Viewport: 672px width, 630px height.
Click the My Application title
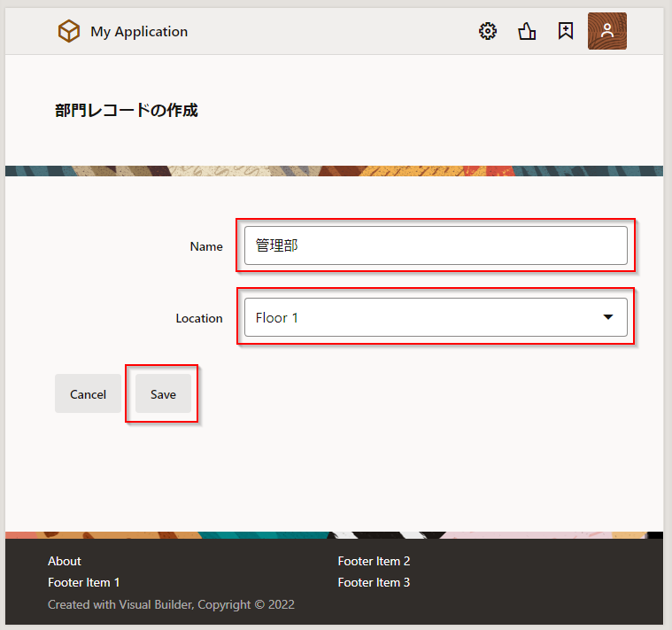pyautogui.click(x=139, y=32)
